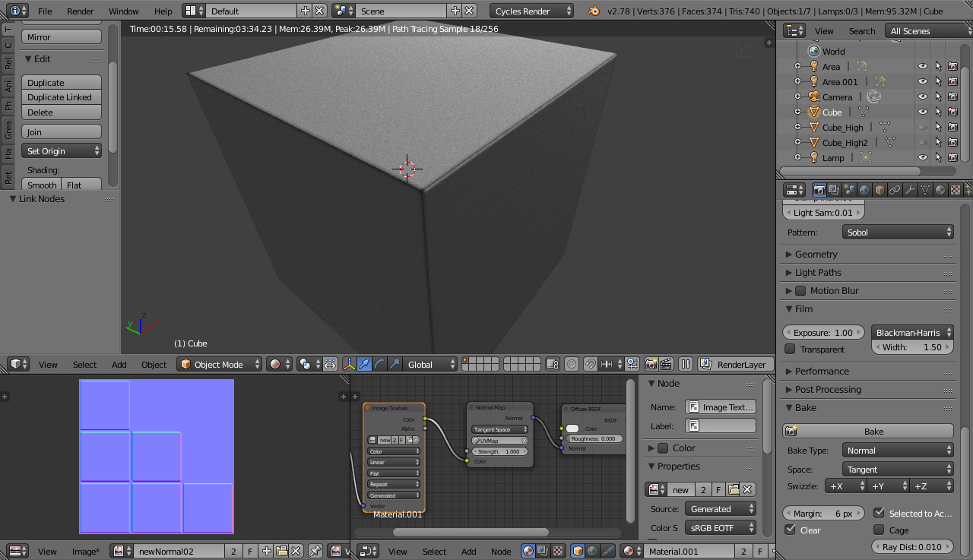The image size is (973, 560).
Task: Open the Bake Type dropdown showing Normal
Action: click(x=897, y=450)
